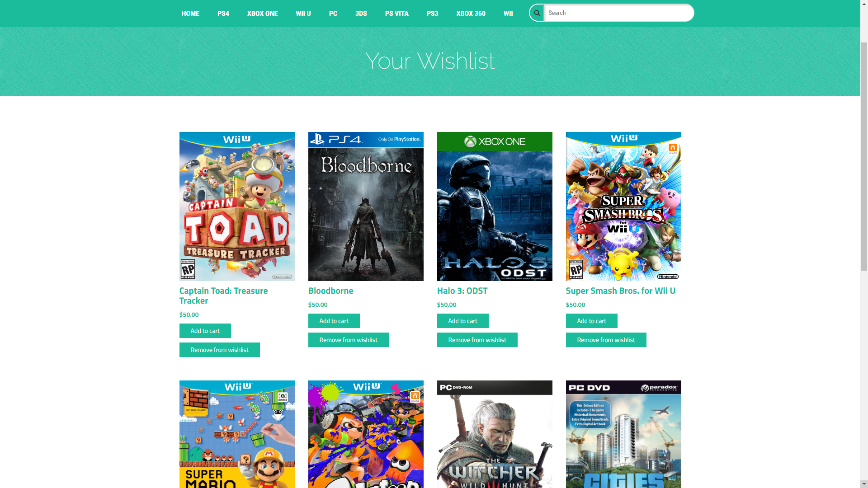The image size is (868, 488).
Task: Open the WII U section
Action: (x=303, y=13)
